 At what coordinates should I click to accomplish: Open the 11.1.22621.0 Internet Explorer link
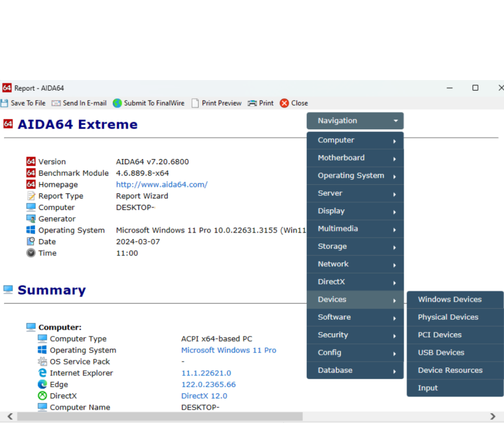(206, 373)
